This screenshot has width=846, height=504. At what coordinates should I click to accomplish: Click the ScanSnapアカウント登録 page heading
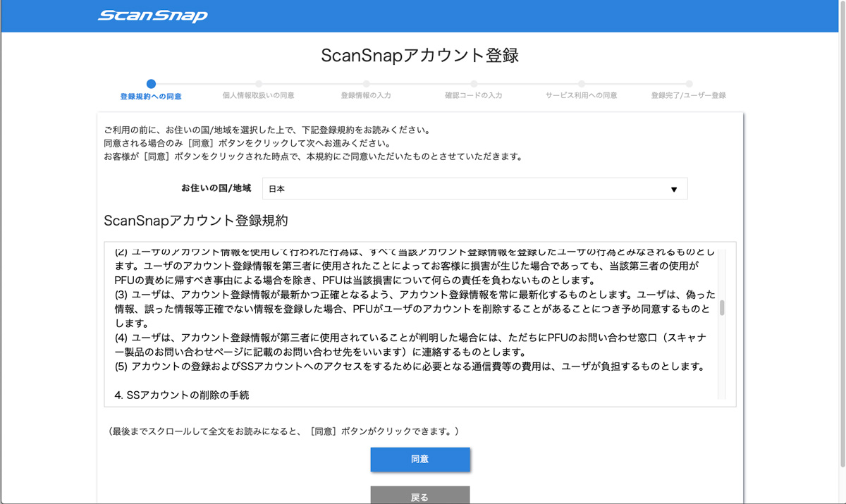[420, 56]
